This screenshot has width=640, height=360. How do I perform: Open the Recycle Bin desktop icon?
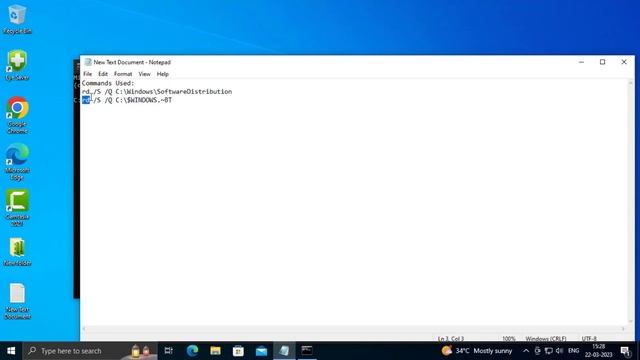[x=17, y=20]
